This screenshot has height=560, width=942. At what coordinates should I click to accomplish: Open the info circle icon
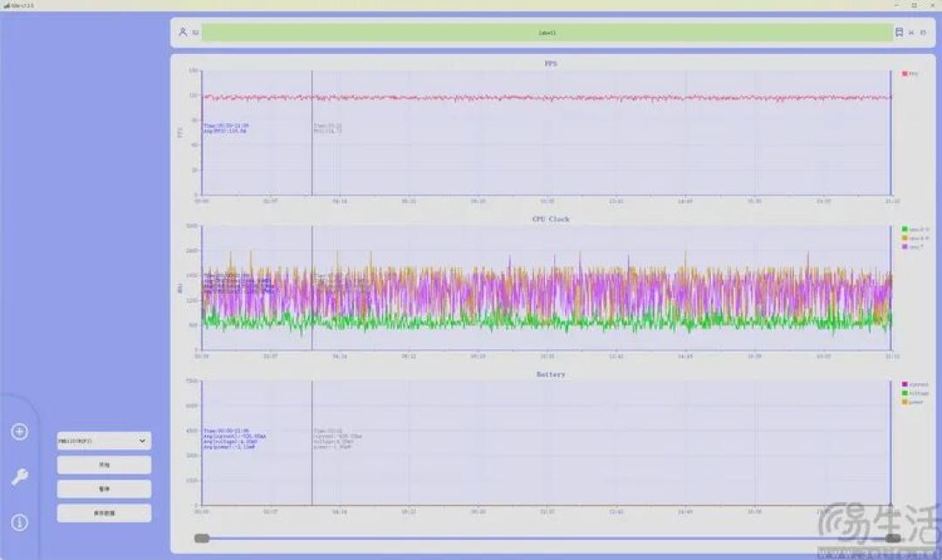(x=19, y=522)
